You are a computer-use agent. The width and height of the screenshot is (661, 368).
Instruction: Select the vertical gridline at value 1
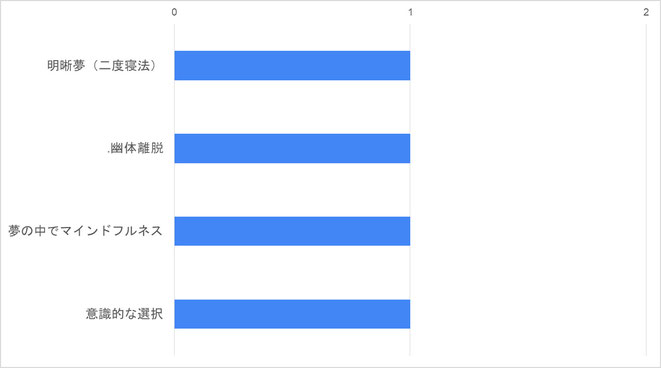[x=410, y=190]
